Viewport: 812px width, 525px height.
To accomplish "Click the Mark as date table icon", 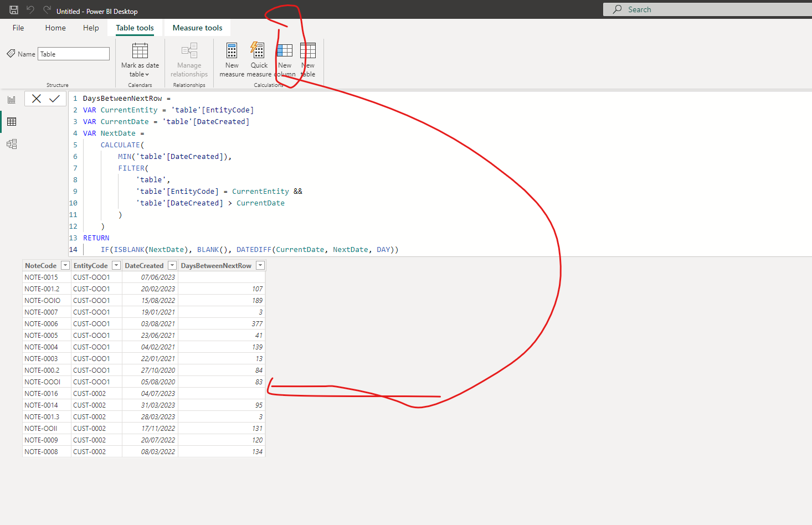I will pyautogui.click(x=140, y=51).
